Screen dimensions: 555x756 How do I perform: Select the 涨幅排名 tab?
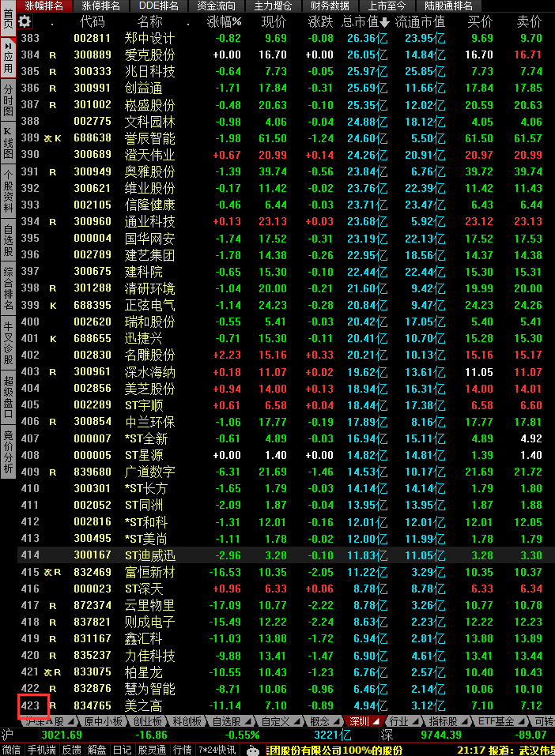click(44, 6)
